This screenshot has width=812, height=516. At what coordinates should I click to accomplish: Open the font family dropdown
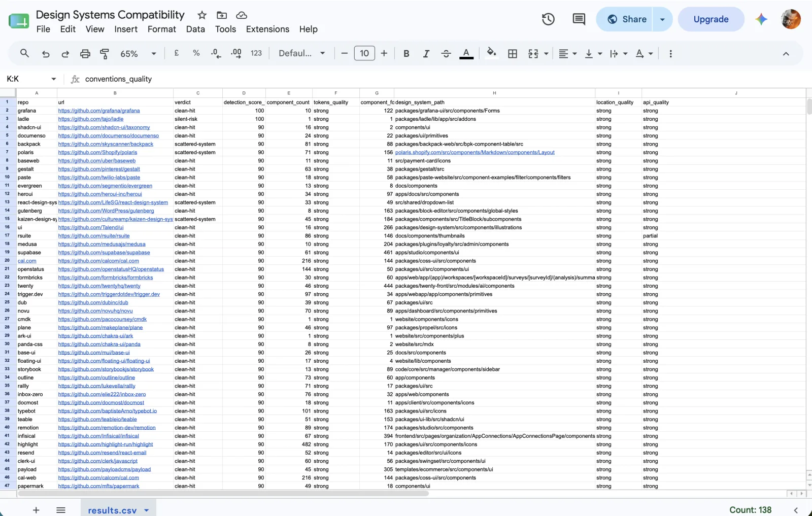coord(302,53)
